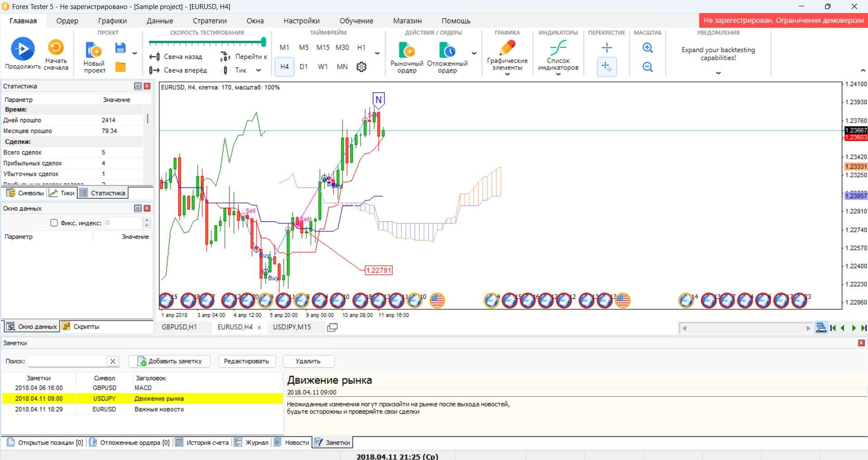Clear the notes search field X button
Screen dimensions: 868x460
(113, 361)
